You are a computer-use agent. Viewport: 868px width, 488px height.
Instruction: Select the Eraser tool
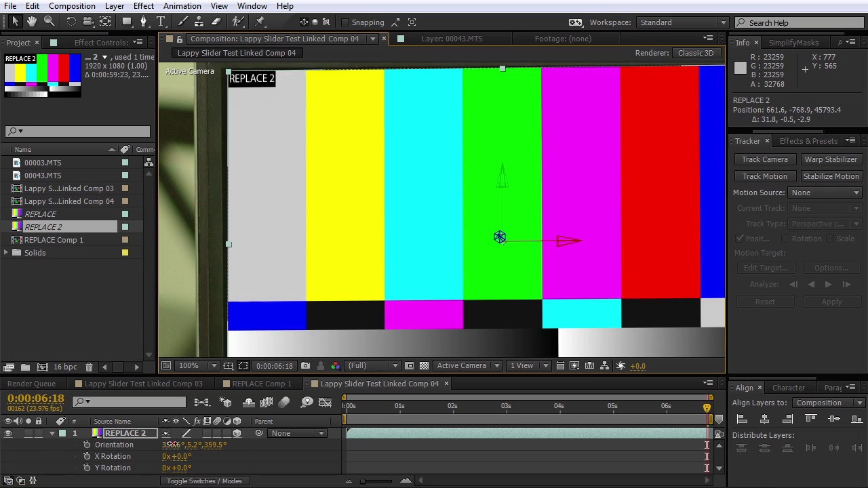click(x=216, y=22)
